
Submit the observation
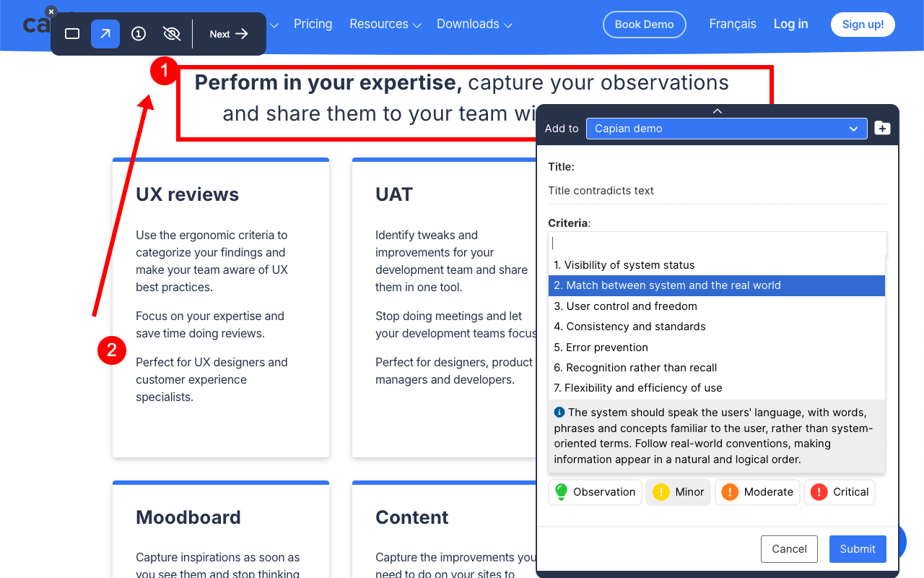tap(858, 549)
